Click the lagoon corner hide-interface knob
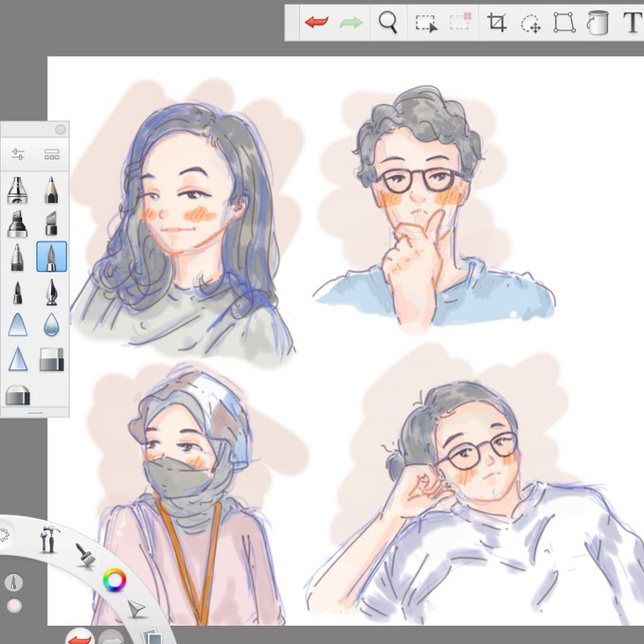 pos(4,535)
